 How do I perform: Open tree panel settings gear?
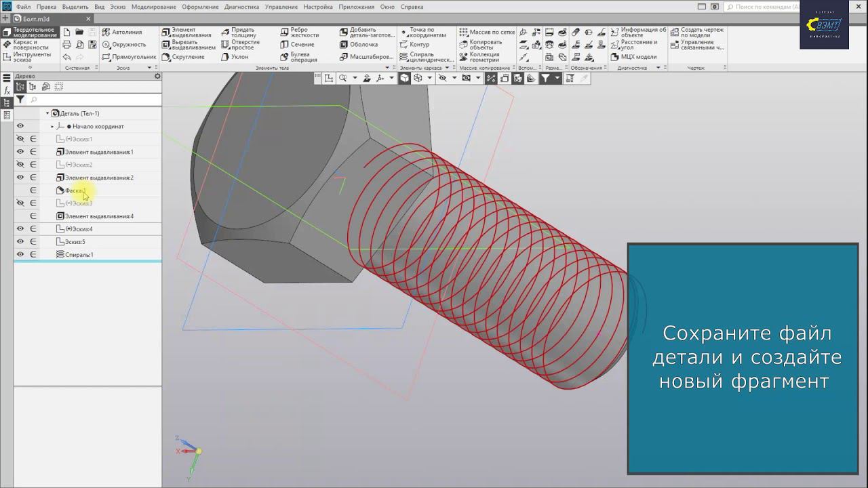point(157,76)
